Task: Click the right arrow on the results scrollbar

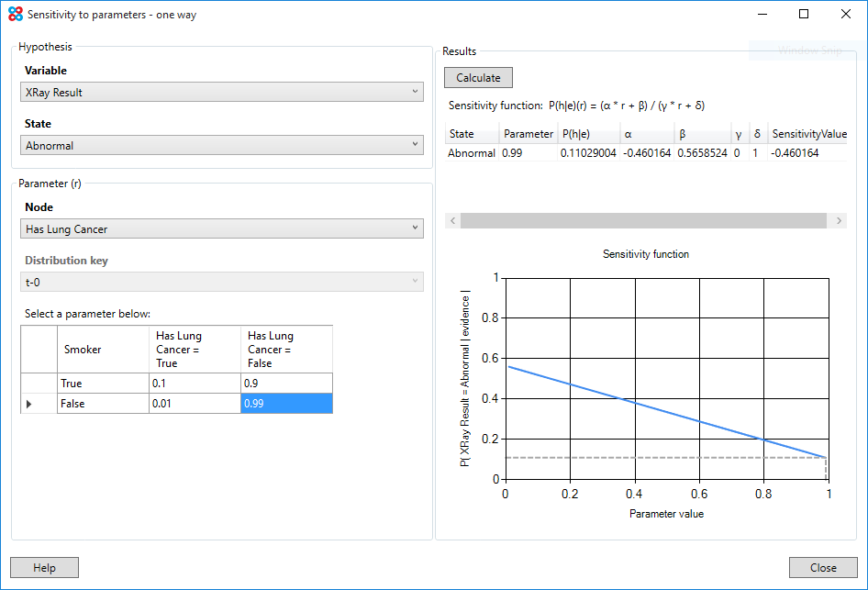Action: click(x=838, y=220)
